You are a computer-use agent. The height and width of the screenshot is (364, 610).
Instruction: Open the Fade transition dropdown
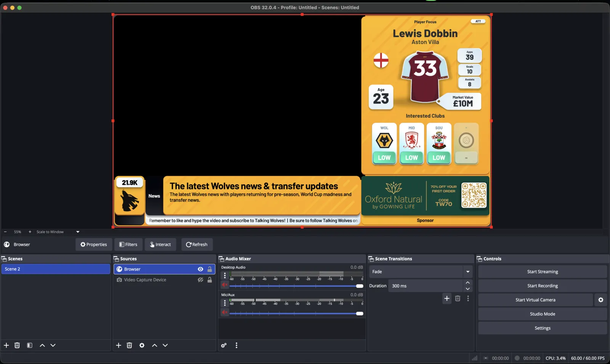pyautogui.click(x=421, y=272)
